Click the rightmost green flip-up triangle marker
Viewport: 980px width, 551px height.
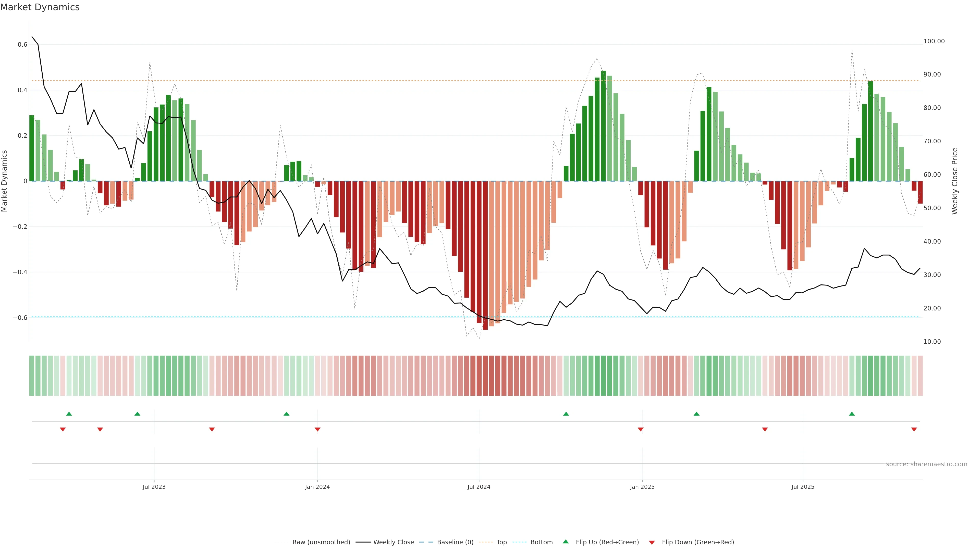point(852,414)
